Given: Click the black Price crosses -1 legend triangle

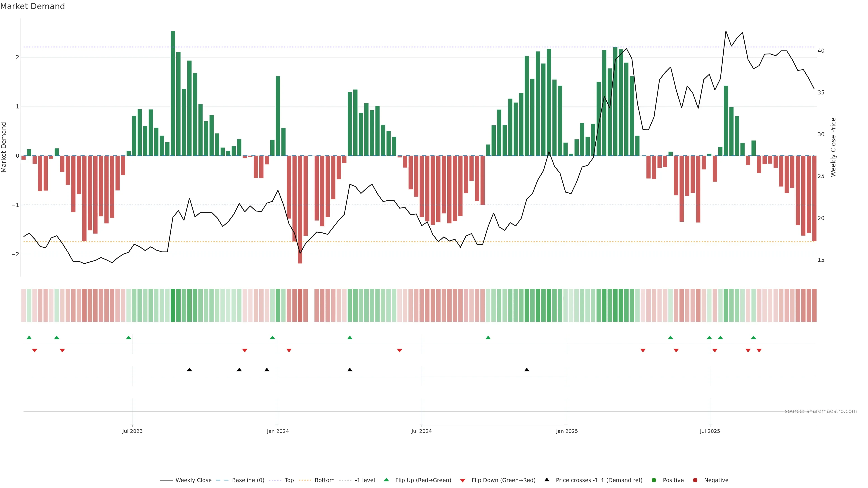Looking at the screenshot, I should tap(547, 480).
